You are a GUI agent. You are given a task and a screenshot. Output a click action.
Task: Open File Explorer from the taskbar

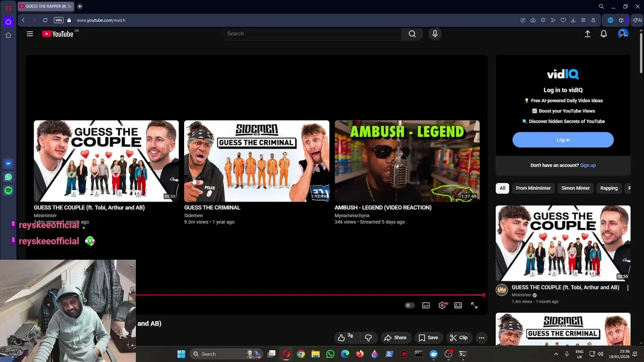[x=315, y=354]
